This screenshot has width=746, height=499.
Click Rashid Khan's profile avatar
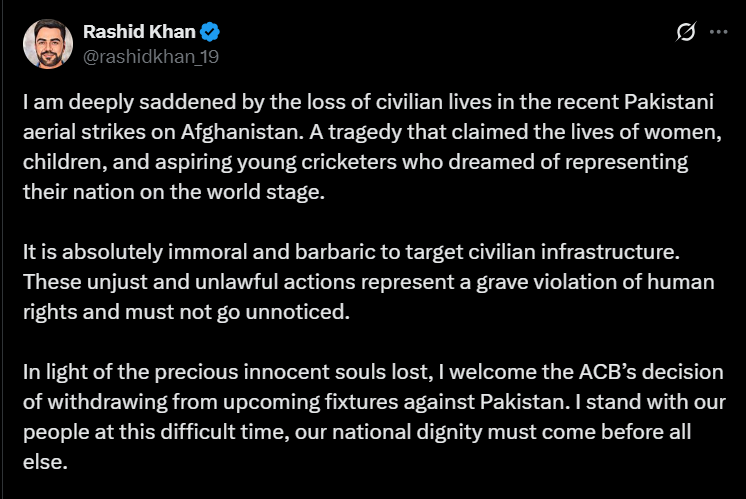46,45
